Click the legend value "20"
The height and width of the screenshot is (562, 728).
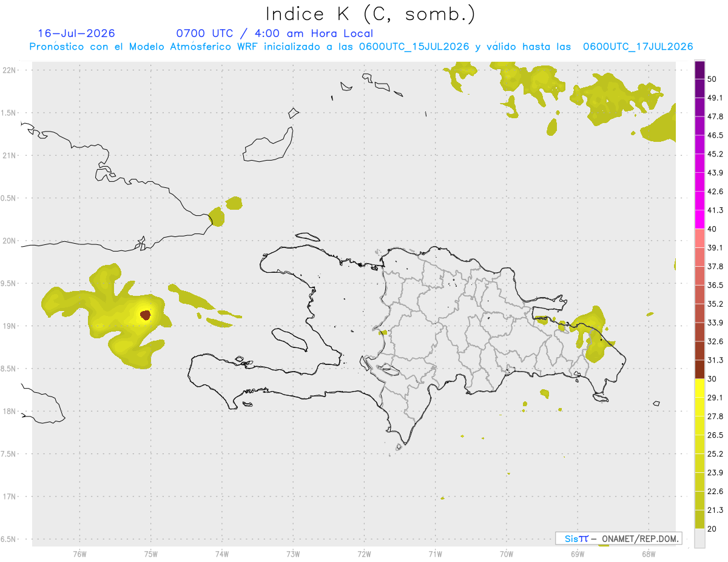pyautogui.click(x=713, y=529)
